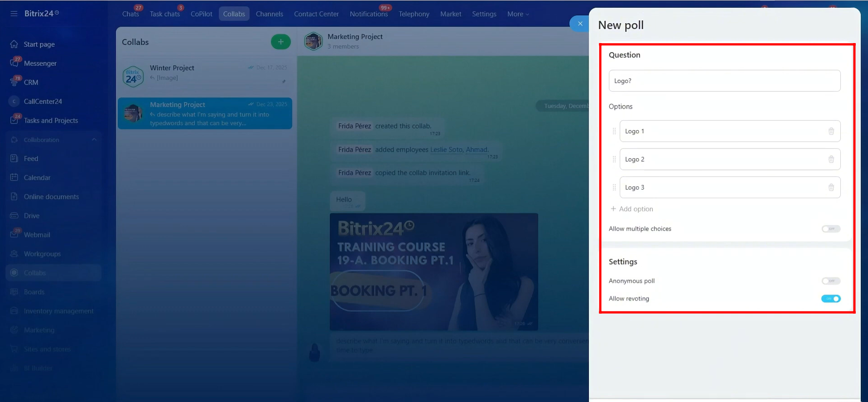Open the hamburger menu beside Bitrix24
868x402 pixels.
(14, 14)
